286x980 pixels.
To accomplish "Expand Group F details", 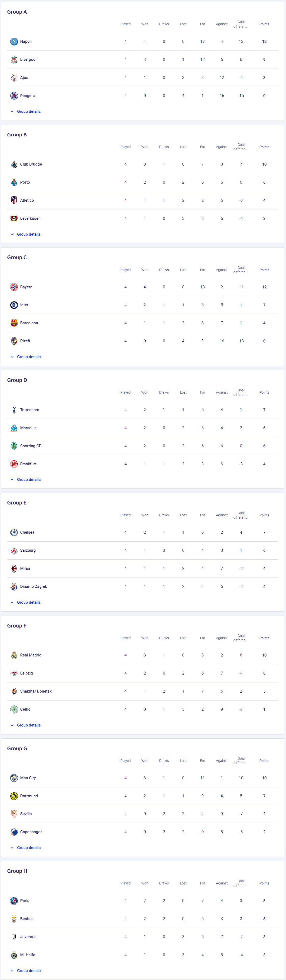I will [x=26, y=725].
